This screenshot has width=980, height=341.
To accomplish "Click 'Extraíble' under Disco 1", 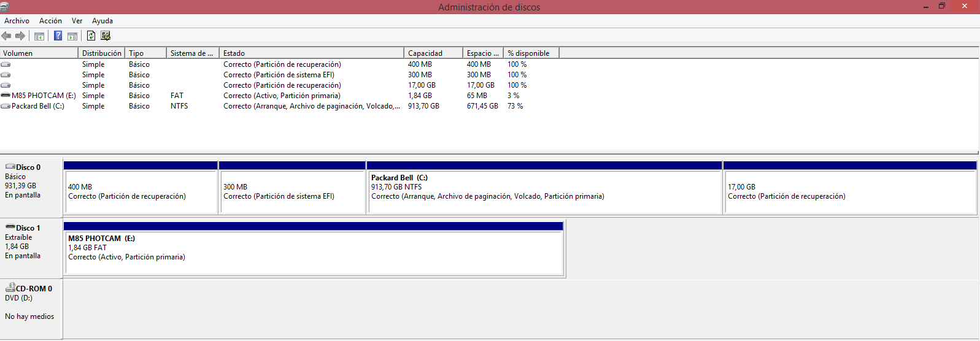I will (x=18, y=237).
